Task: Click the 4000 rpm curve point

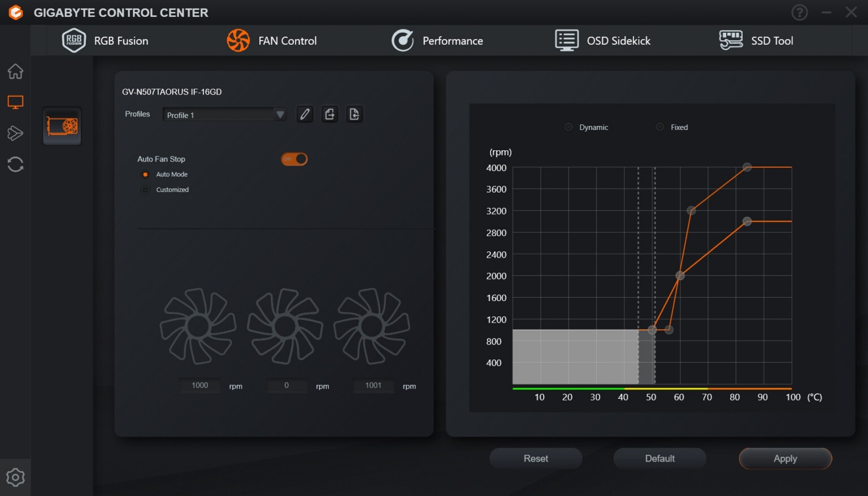Action: coord(747,167)
